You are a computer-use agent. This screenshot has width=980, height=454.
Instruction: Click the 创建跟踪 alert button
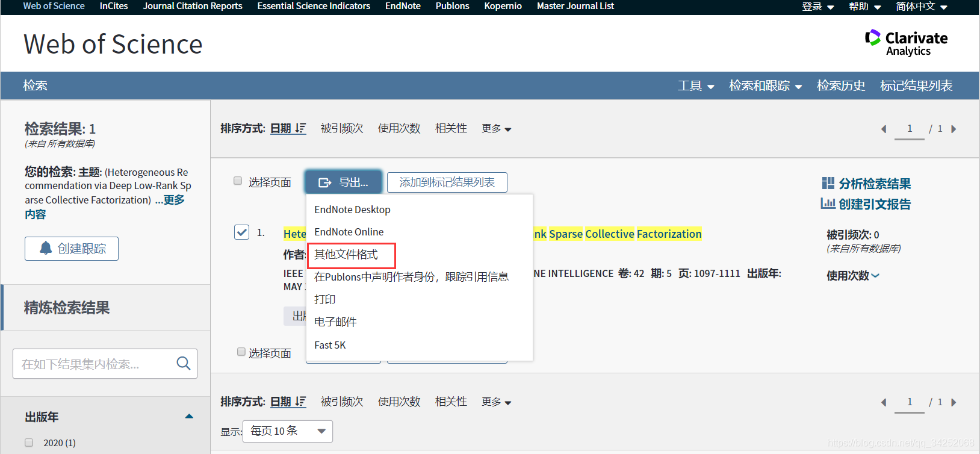(72, 249)
